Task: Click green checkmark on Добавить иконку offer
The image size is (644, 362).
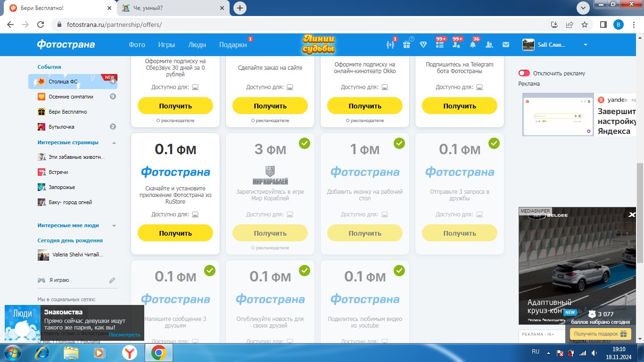Action: point(399,143)
